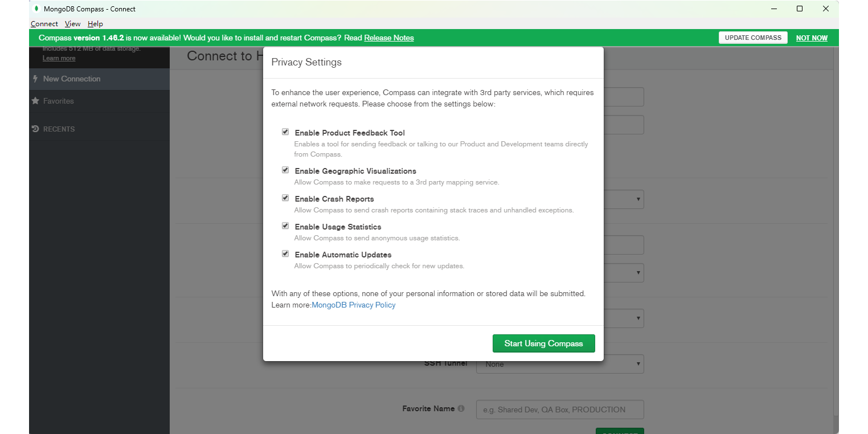Image resolution: width=868 pixels, height=434 pixels.
Task: Click the Update Compass button
Action: pos(752,38)
